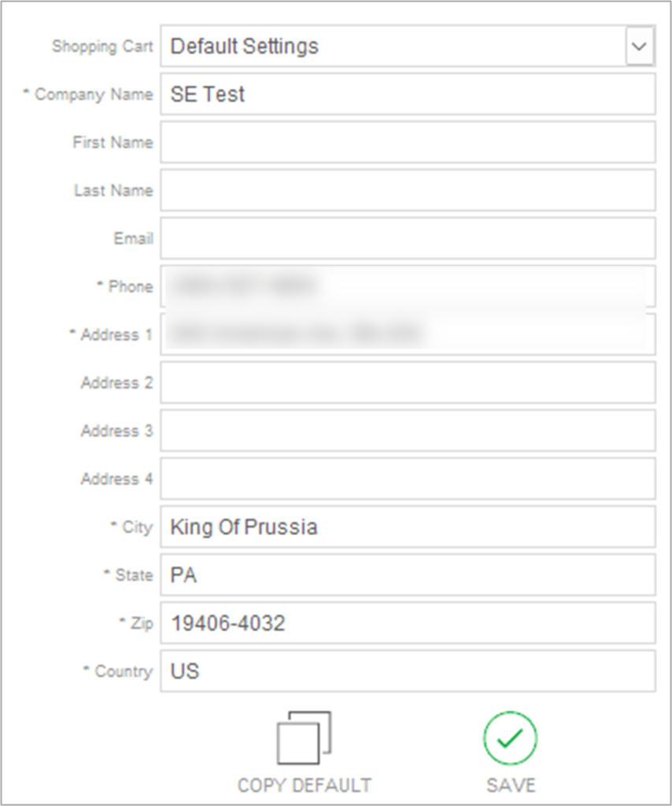This screenshot has width=672, height=806.
Task: Click the Company Name field showing SE Test
Action: click(407, 94)
